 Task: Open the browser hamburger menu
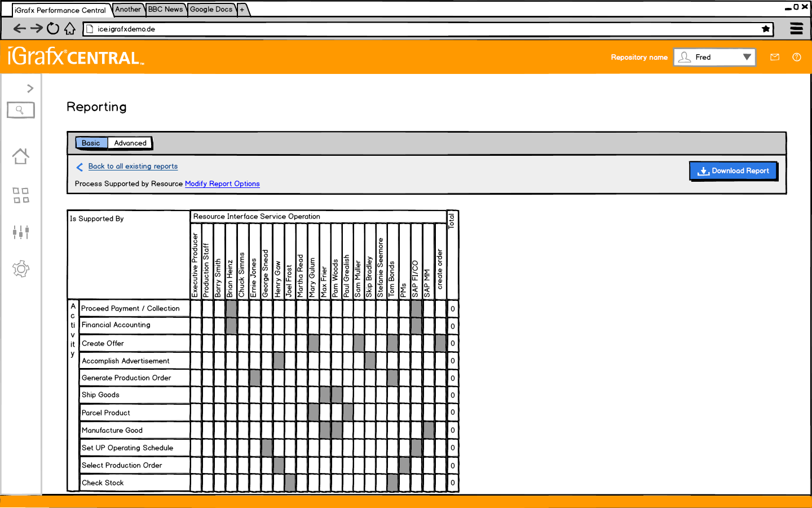click(x=796, y=28)
